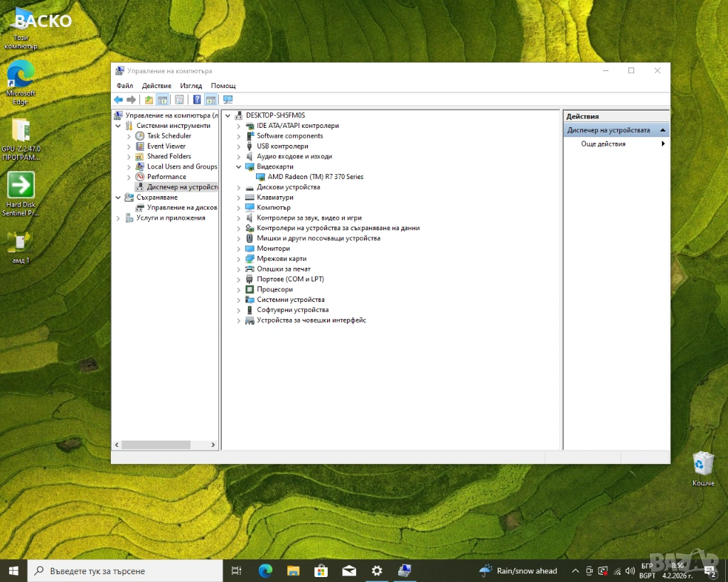Open the Изглед menu

191,86
